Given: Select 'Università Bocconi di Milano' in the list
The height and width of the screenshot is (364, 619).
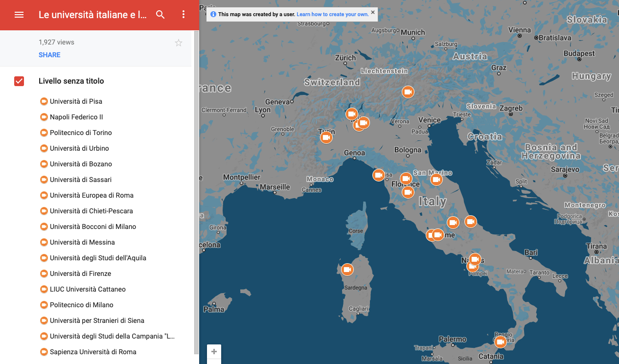Looking at the screenshot, I should [93, 227].
